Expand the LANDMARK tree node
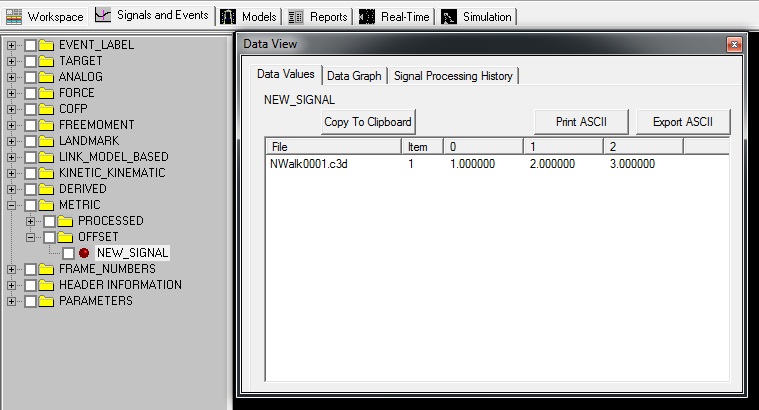759x410 pixels. 12,141
